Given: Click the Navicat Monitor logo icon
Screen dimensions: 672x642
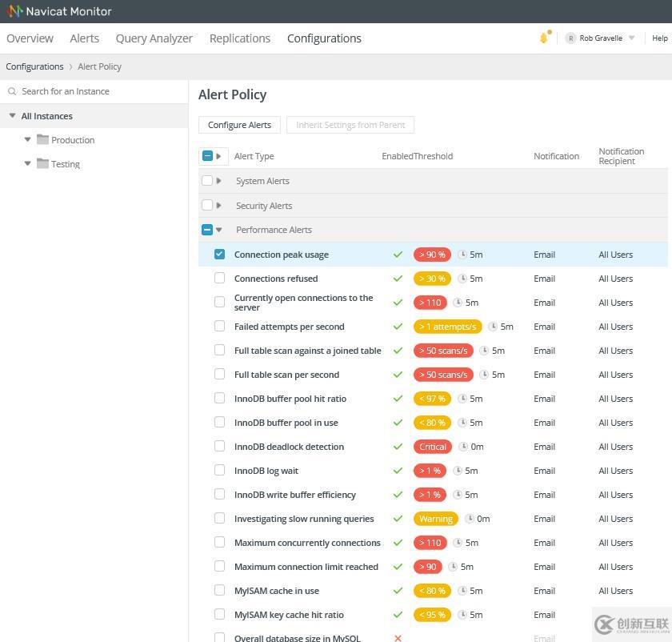Looking at the screenshot, I should (14, 11).
